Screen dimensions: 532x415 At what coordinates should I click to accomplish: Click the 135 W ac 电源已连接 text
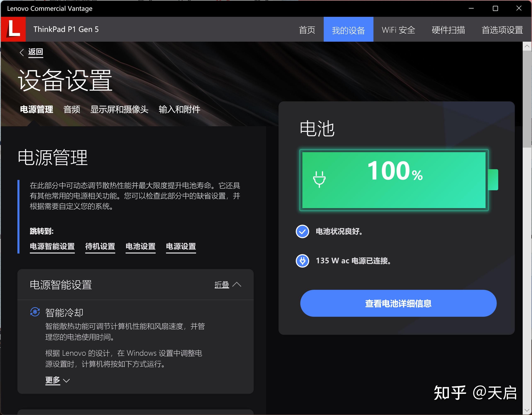point(353,261)
